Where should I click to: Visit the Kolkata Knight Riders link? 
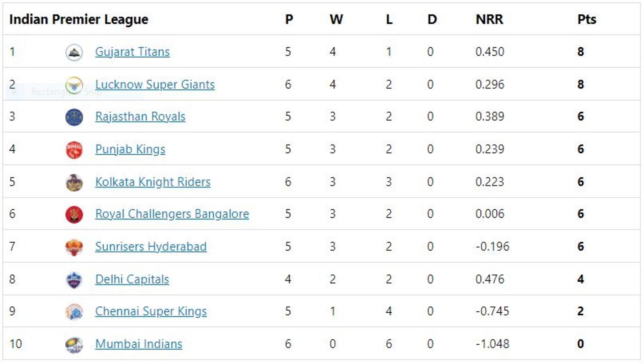(153, 182)
